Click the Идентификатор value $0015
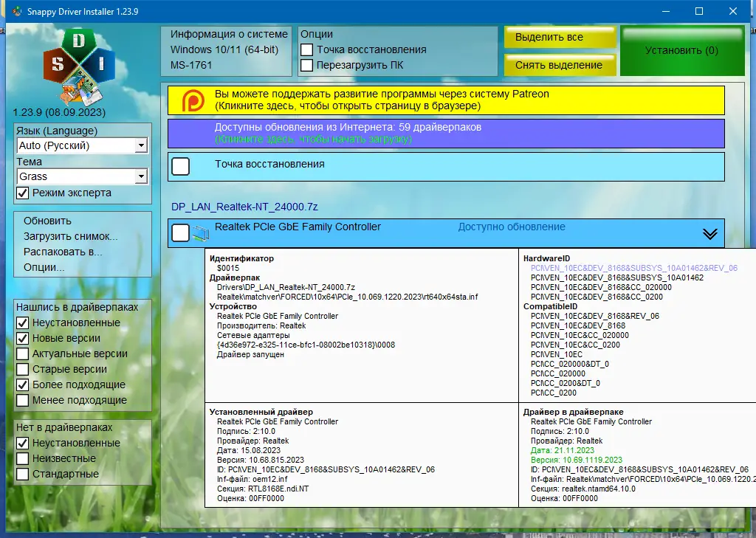 (228, 268)
